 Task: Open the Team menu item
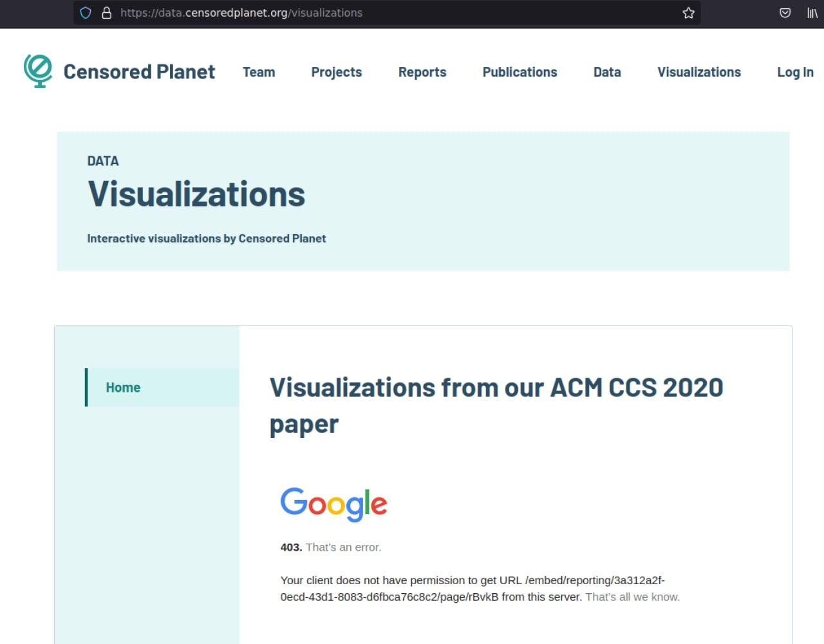(x=259, y=72)
